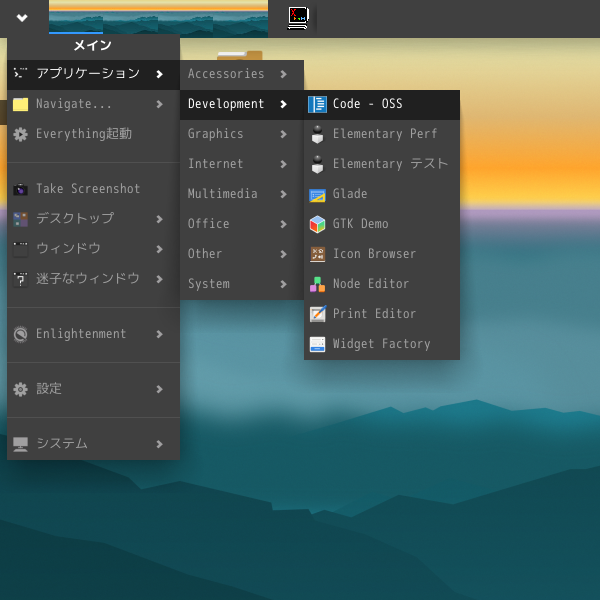Expand the Other submenu arrow
This screenshot has height=600, width=600.
coord(284,254)
